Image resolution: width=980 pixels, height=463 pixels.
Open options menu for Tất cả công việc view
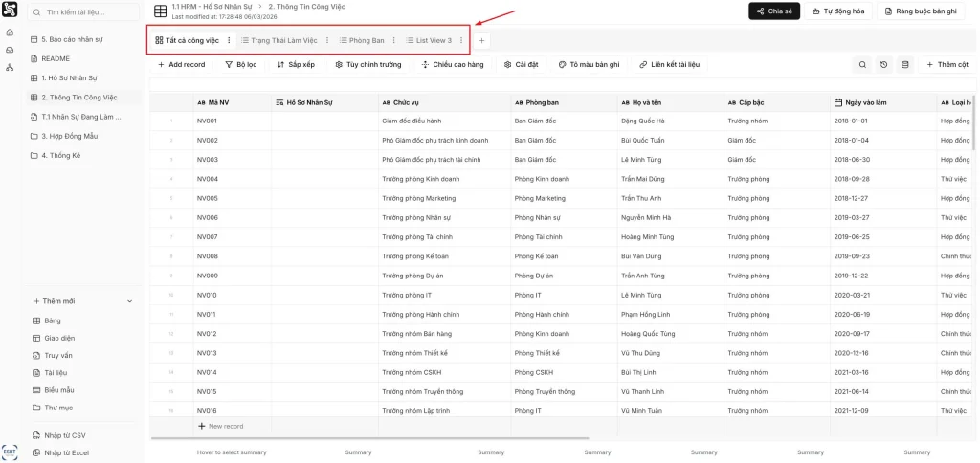[229, 40]
